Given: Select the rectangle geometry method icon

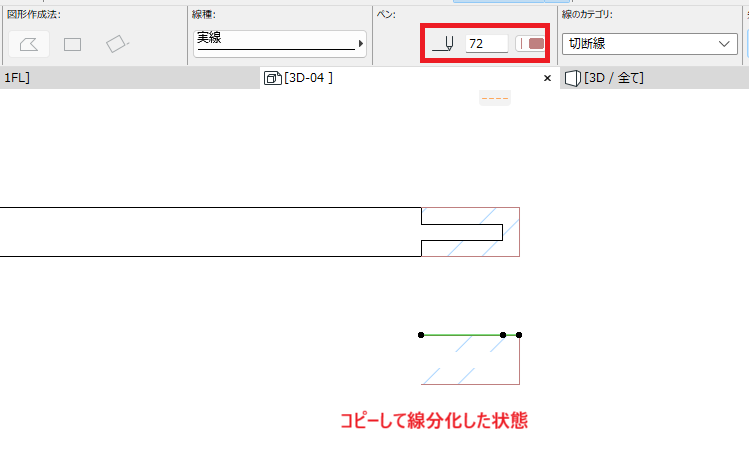Looking at the screenshot, I should (x=72, y=44).
